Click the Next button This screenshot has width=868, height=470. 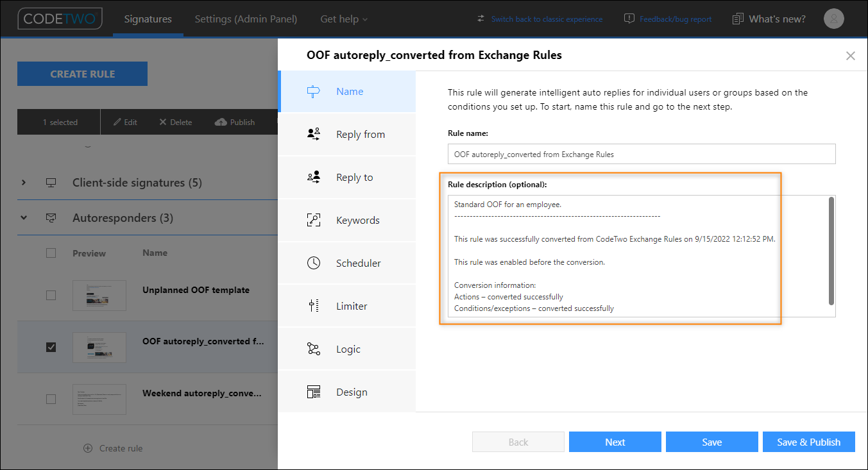tap(615, 442)
